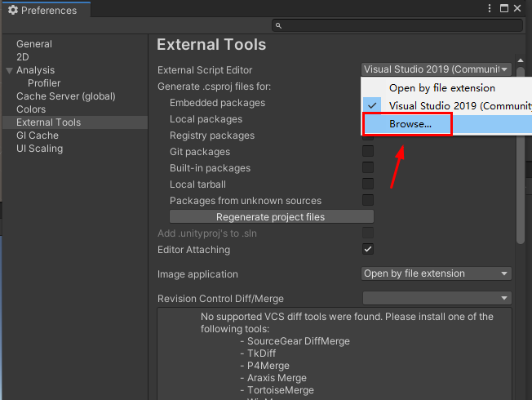The image size is (532, 400).
Task: Click SourceGear DiffMerge list entry
Action: point(299,341)
